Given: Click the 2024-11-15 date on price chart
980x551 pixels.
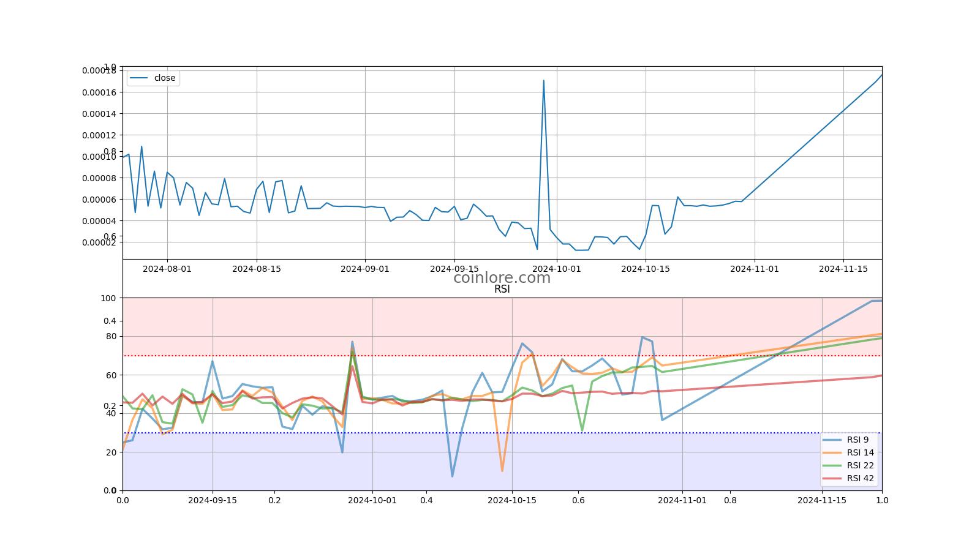Looking at the screenshot, I should 843,268.
